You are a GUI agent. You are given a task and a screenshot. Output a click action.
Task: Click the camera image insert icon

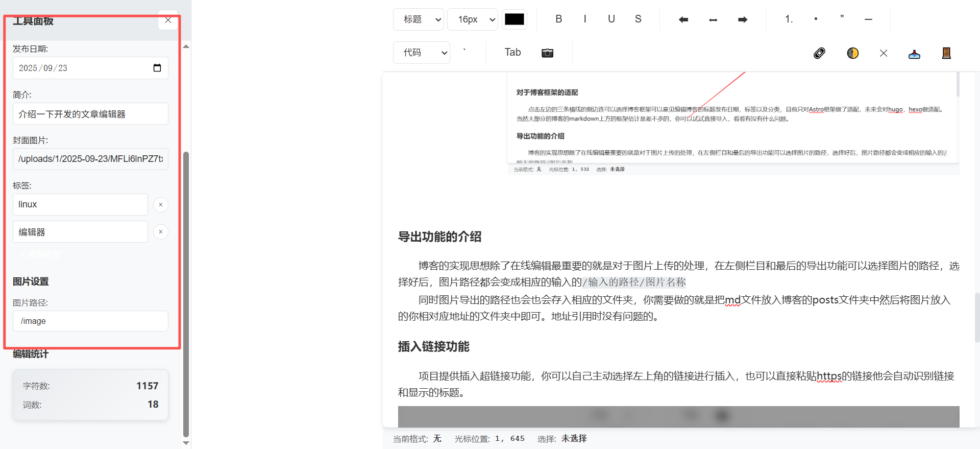(547, 53)
